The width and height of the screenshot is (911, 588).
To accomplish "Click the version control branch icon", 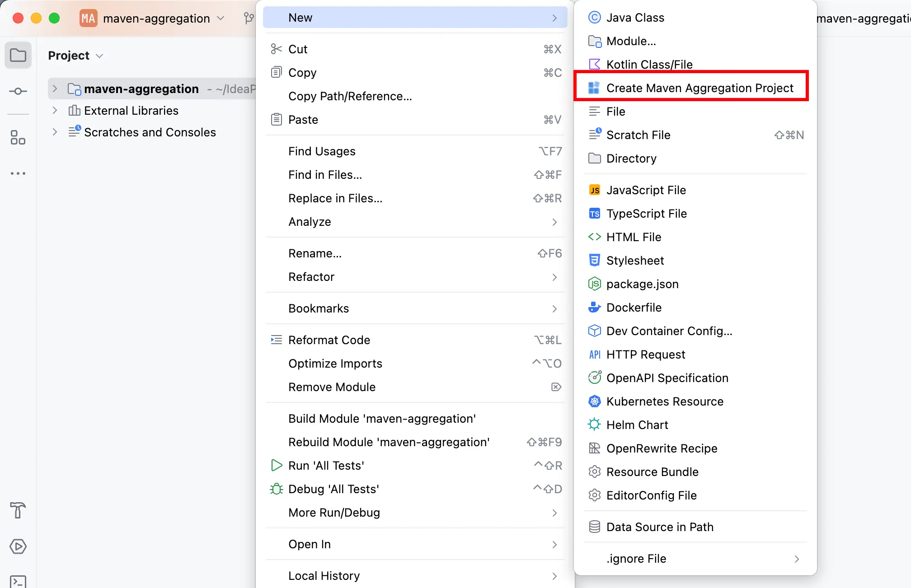I will click(249, 18).
